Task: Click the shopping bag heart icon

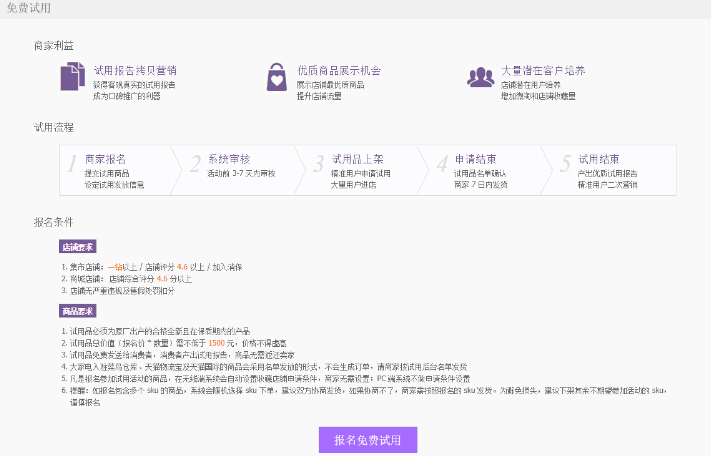Action: coord(276,77)
